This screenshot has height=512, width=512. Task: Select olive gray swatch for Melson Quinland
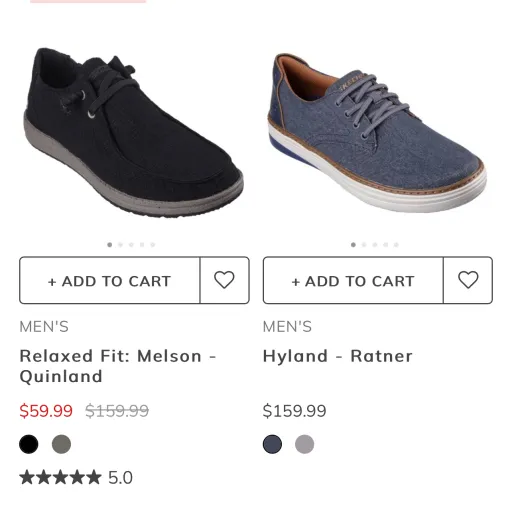click(61, 444)
